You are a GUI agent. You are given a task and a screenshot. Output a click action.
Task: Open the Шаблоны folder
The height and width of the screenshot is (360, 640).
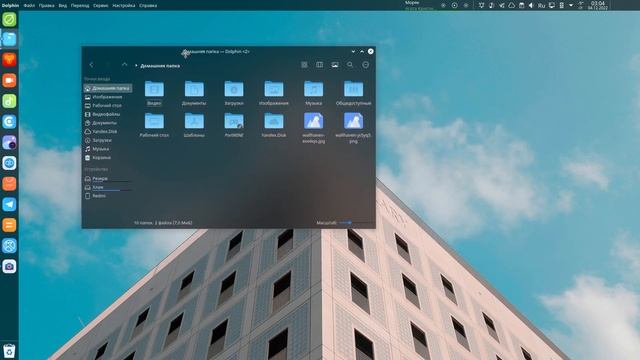coord(194,125)
